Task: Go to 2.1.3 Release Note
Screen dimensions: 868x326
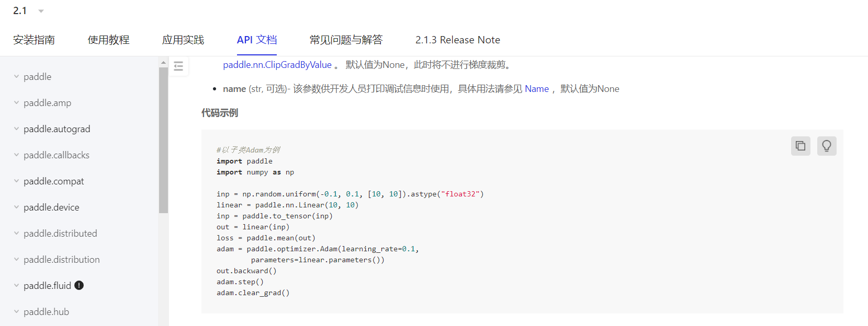Action: click(x=457, y=40)
